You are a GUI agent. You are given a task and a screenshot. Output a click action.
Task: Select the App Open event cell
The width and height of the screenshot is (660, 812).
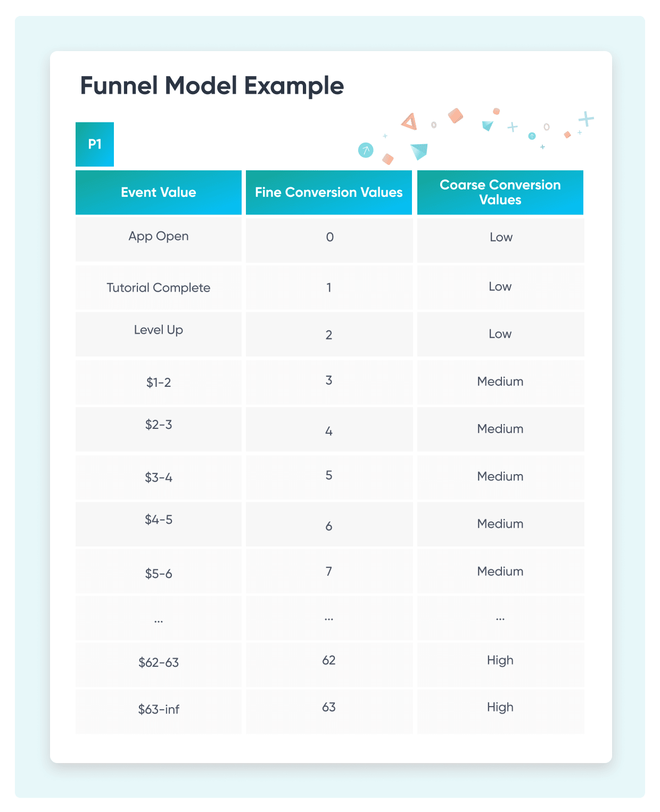tap(159, 236)
